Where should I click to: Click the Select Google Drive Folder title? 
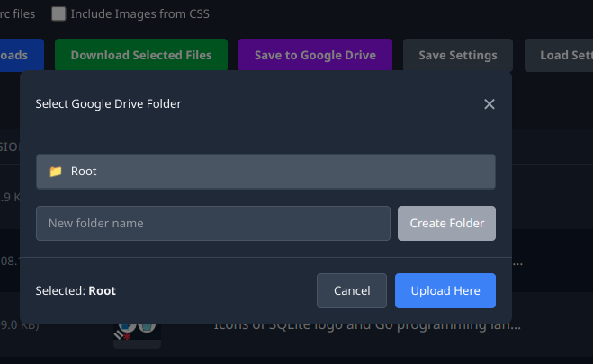pos(108,104)
